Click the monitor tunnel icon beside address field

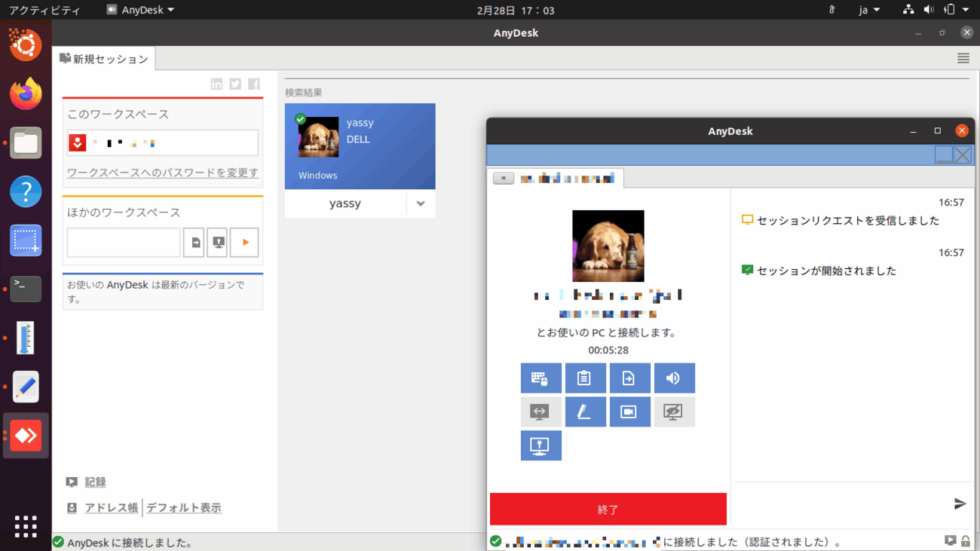pyautogui.click(x=217, y=243)
